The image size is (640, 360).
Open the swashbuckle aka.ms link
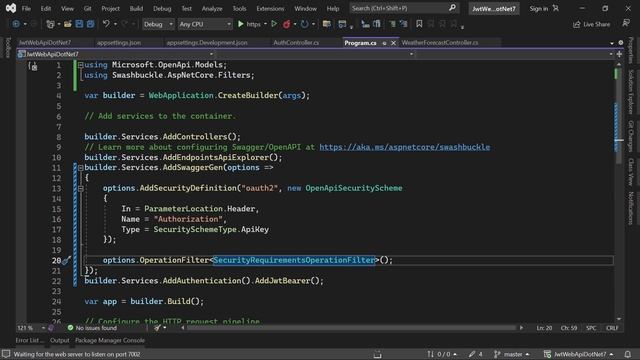click(x=404, y=147)
